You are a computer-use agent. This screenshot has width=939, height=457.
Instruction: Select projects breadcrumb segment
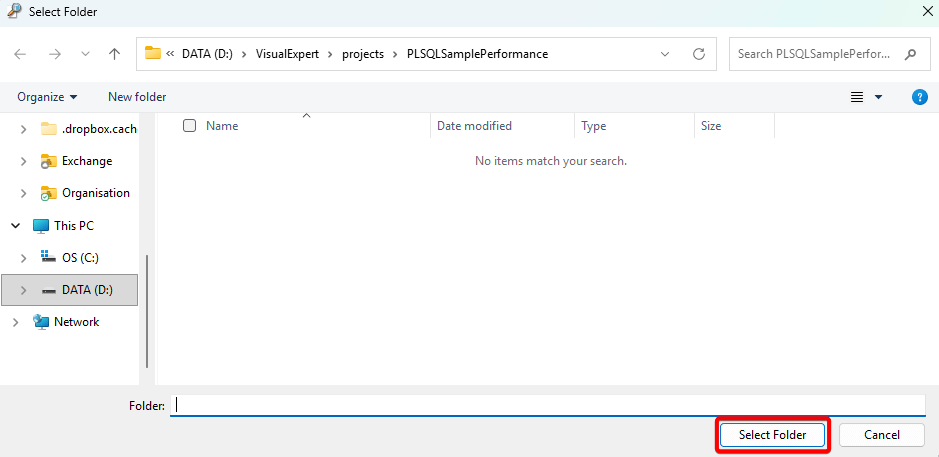[363, 54]
